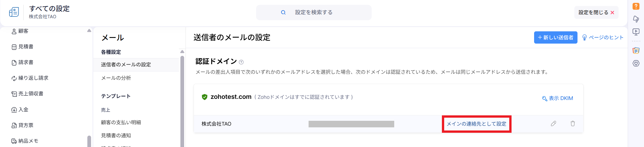This screenshot has width=644, height=147.
Task: Close settings with 設定を閉じる button
Action: coord(596,13)
